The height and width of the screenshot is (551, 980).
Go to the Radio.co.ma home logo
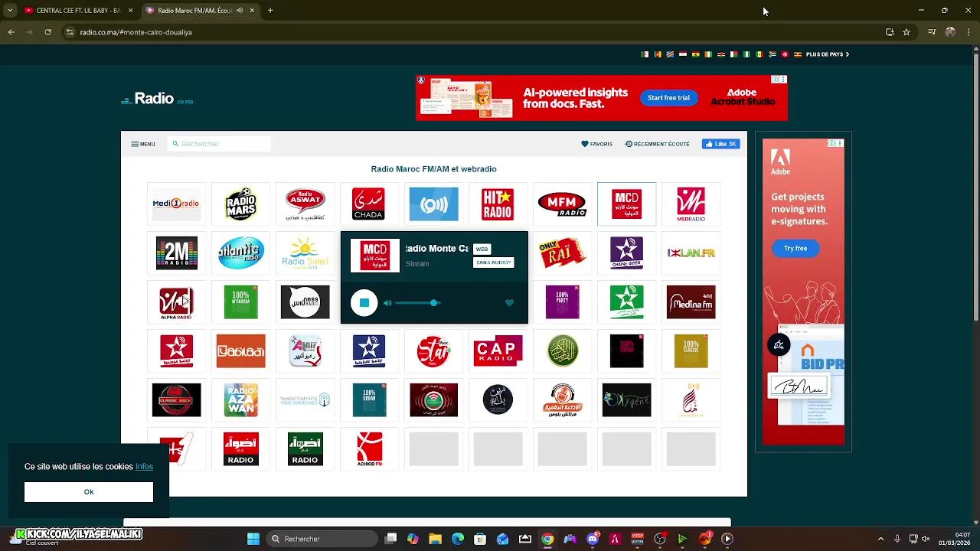157,99
